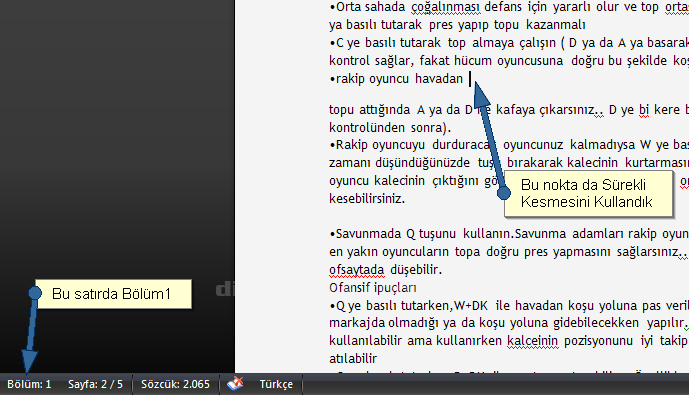
Task: Click the blue dot on the Sürekli callout
Action: tap(504, 192)
